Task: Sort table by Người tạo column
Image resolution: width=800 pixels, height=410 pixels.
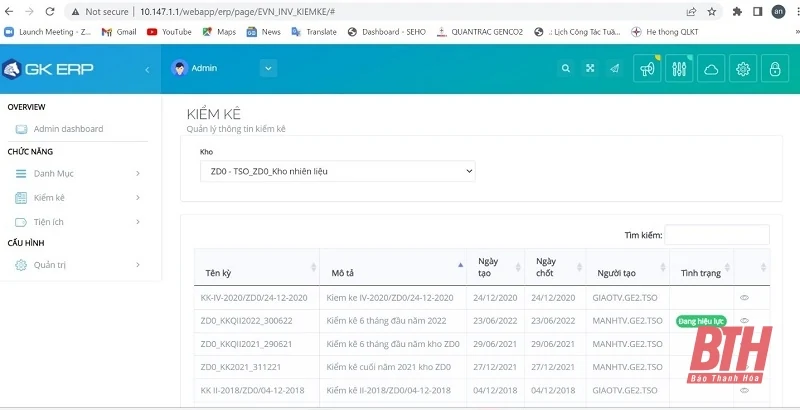Action: (x=628, y=267)
